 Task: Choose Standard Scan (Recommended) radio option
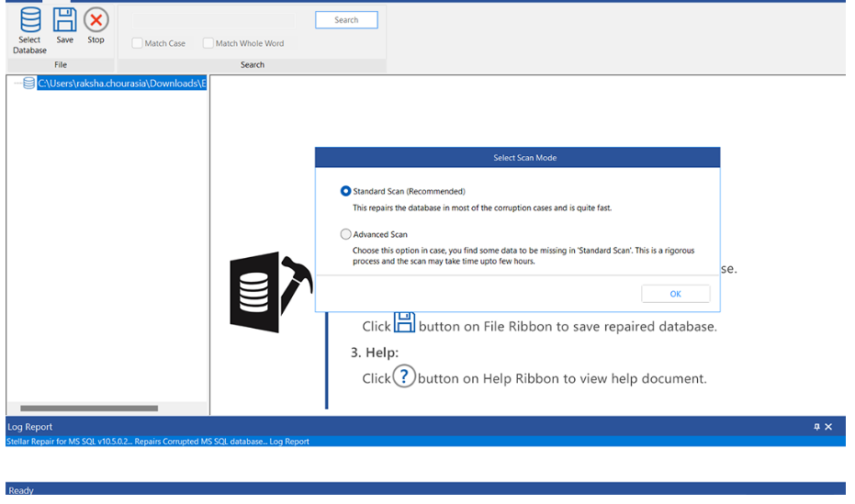(x=345, y=191)
